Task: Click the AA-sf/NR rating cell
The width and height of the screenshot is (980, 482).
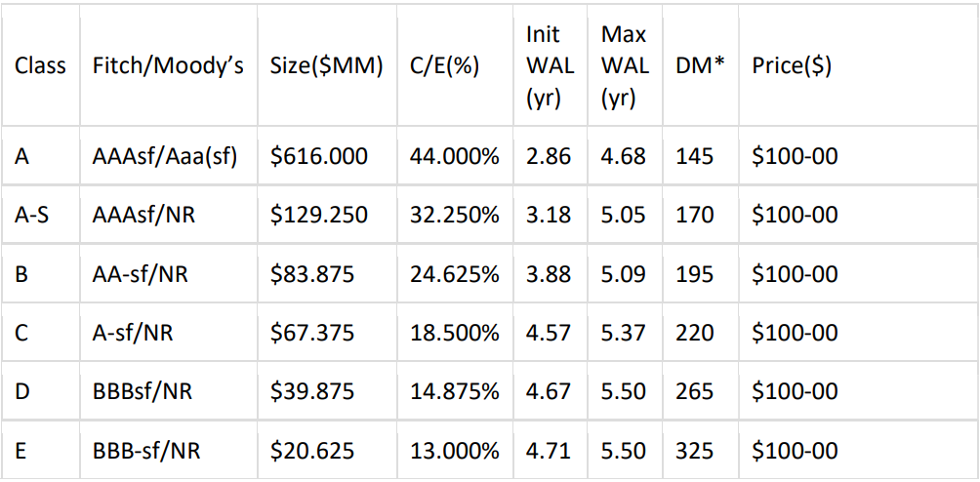Action: [141, 274]
